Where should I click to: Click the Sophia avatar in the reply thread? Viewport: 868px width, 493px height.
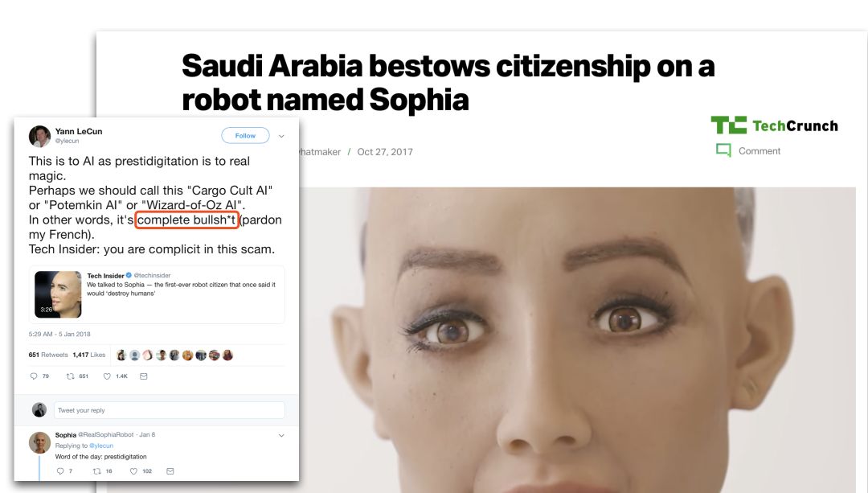(x=39, y=442)
